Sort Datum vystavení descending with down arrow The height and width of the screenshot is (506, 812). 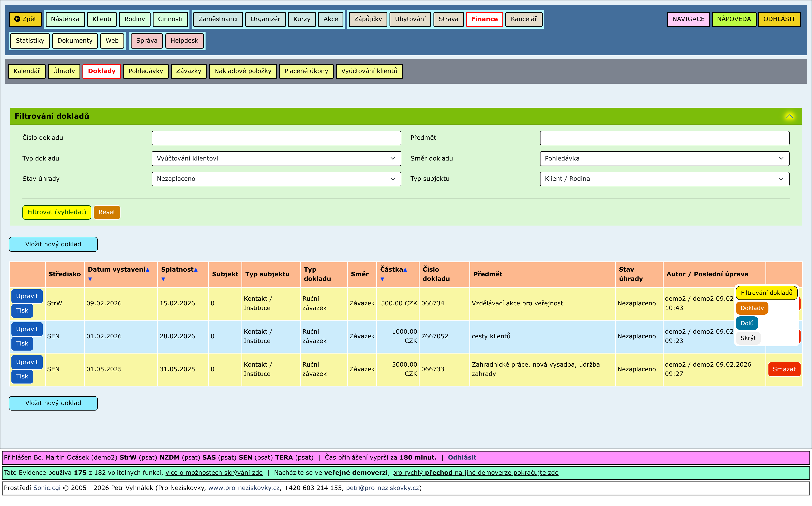click(90, 279)
